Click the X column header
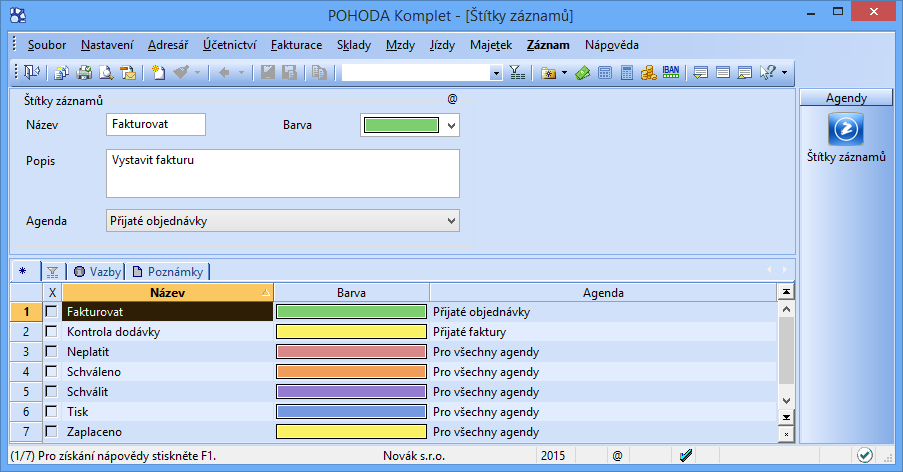Screen dimensions: 903x472 (x=52, y=292)
